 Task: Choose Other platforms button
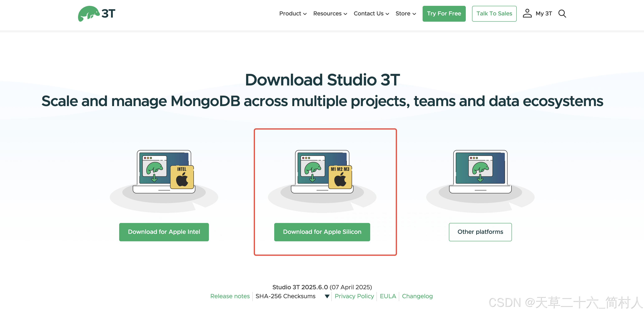point(480,232)
